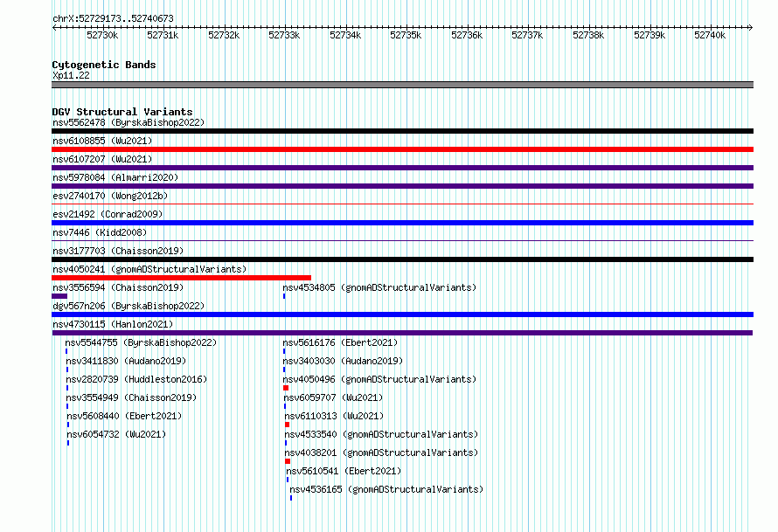Open nsv3411830 (Audano2019) label
The width and height of the screenshot is (778, 532).
click(x=126, y=361)
